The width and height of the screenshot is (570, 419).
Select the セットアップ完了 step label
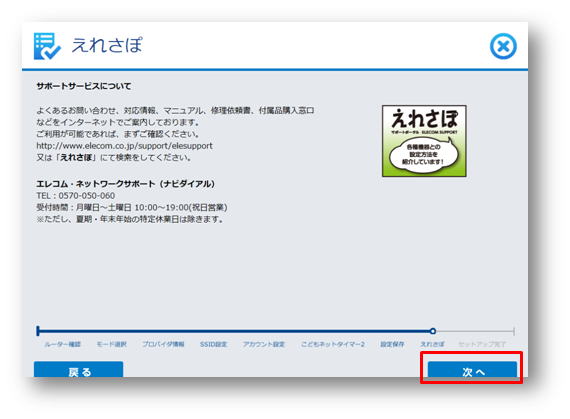(482, 344)
